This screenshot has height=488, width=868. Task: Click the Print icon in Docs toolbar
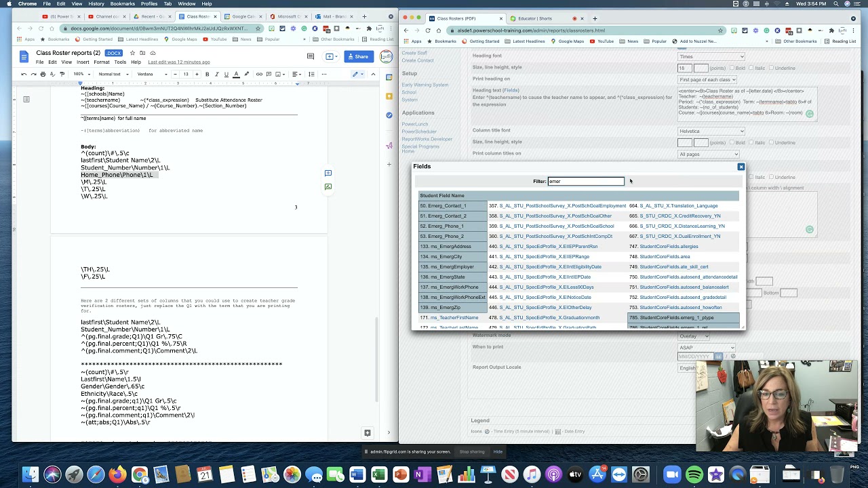coord(43,74)
